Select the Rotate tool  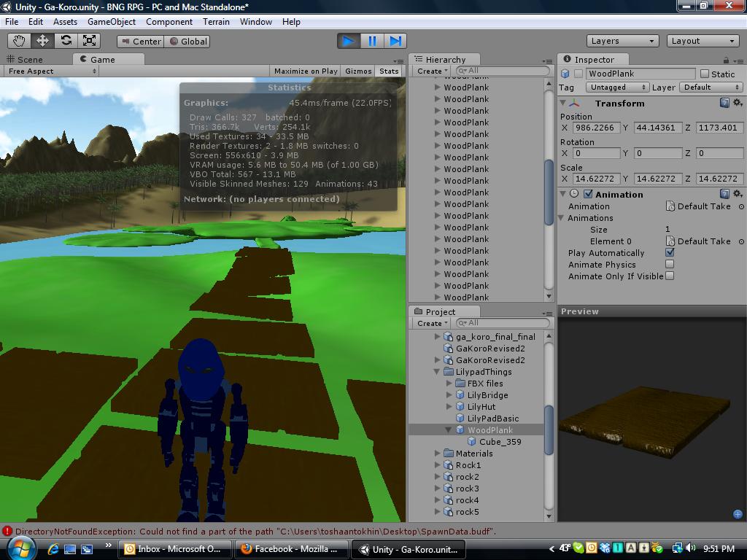[x=66, y=41]
